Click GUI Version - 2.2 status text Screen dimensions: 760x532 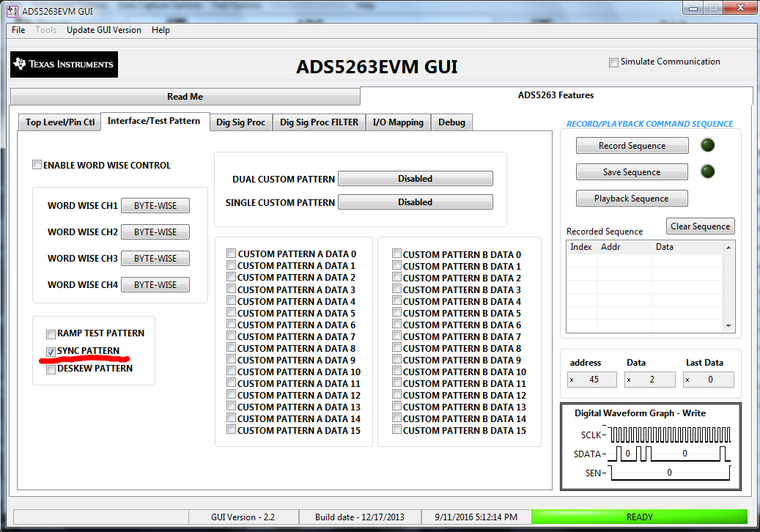243,517
